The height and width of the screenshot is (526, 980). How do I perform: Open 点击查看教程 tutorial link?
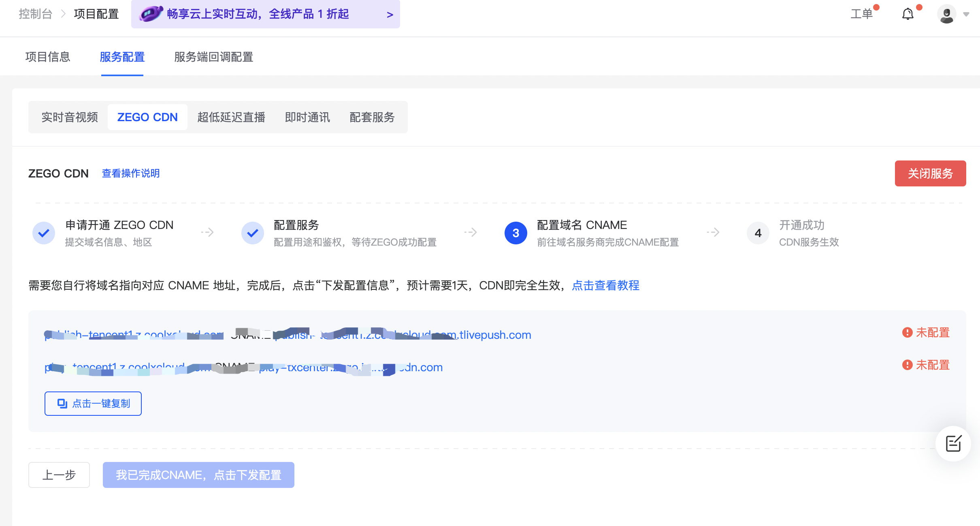(x=605, y=285)
